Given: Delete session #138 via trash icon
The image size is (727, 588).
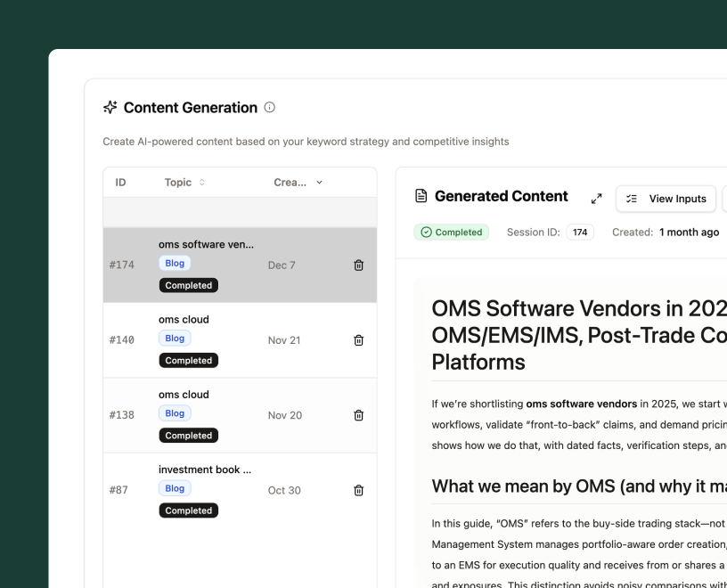Looking at the screenshot, I should (x=358, y=415).
